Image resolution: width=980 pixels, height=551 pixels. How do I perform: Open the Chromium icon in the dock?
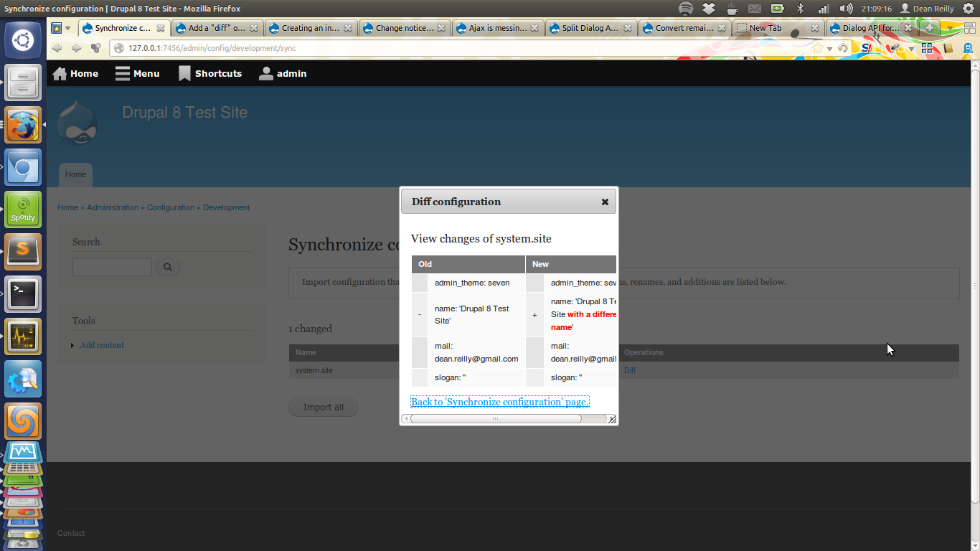pyautogui.click(x=23, y=167)
